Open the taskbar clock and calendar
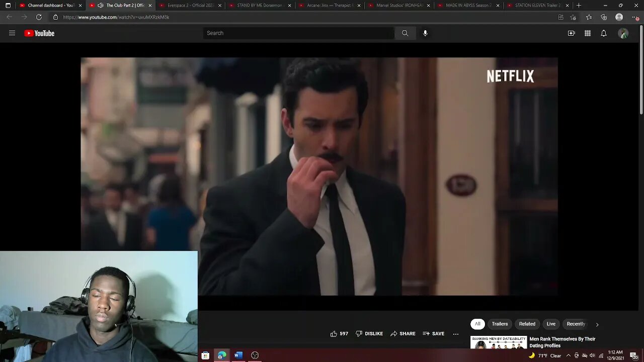The image size is (644, 362). point(616,355)
